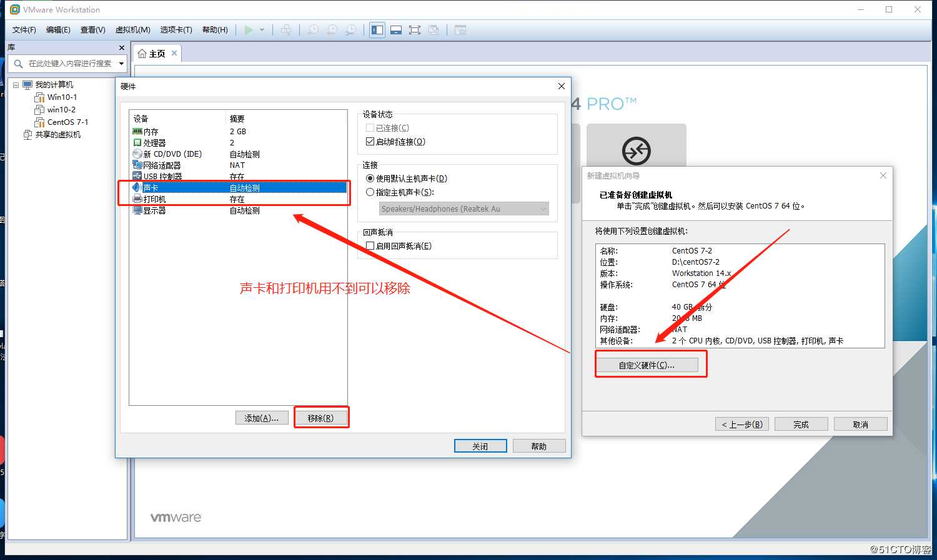This screenshot has width=937, height=560.
Task: Click the connect remote server circle icon
Action: (x=637, y=150)
